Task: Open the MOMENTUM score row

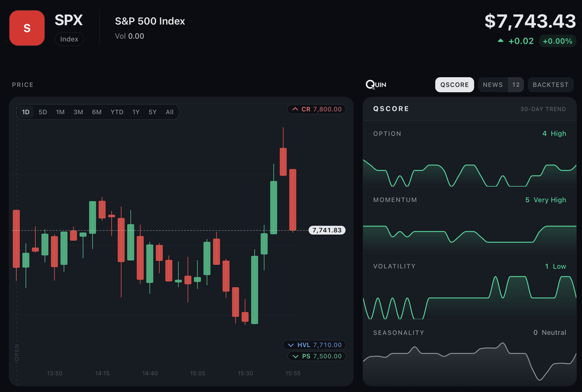Action: pos(469,220)
